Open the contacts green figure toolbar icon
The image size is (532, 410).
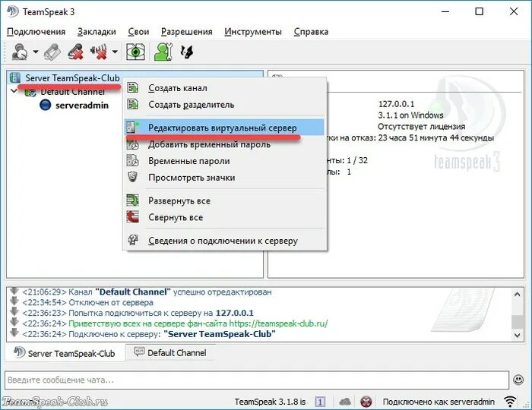point(163,52)
